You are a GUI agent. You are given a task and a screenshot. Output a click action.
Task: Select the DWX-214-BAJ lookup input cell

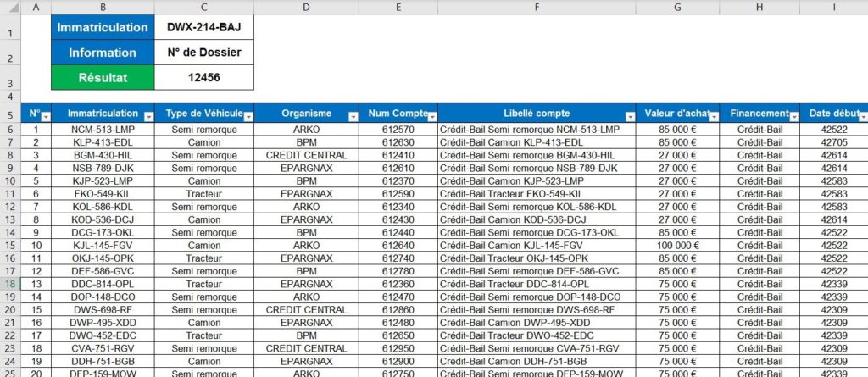(x=203, y=27)
